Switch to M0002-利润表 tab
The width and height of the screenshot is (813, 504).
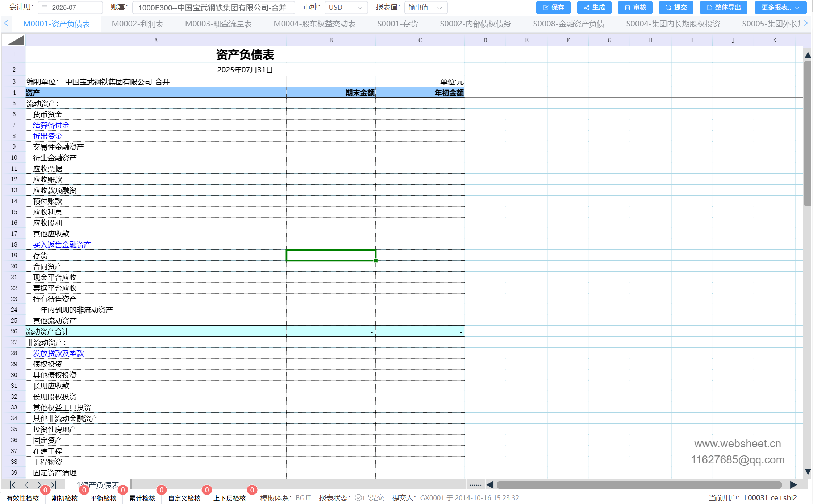click(137, 24)
